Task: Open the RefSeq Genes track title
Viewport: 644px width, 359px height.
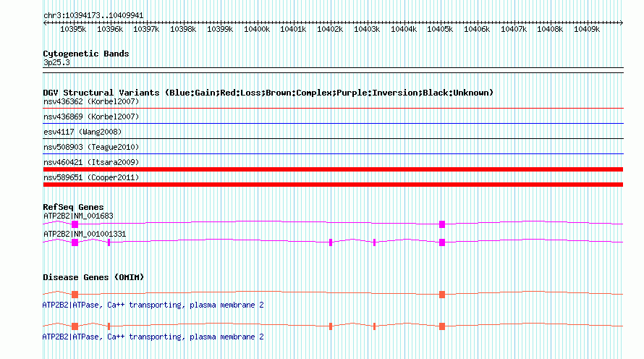Action: pos(73,207)
